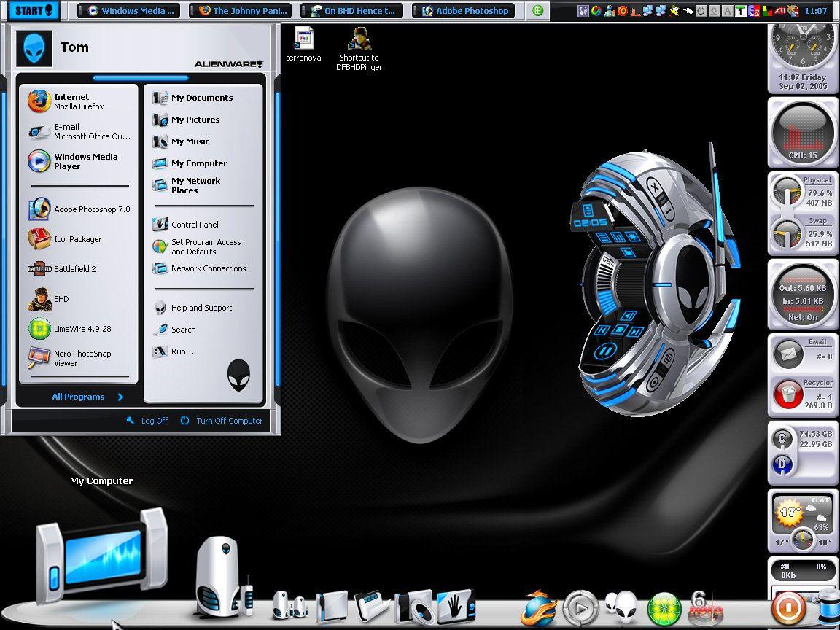Viewport: 840px width, 630px height.
Task: Select Firefox from the bottom dock
Action: point(537,606)
